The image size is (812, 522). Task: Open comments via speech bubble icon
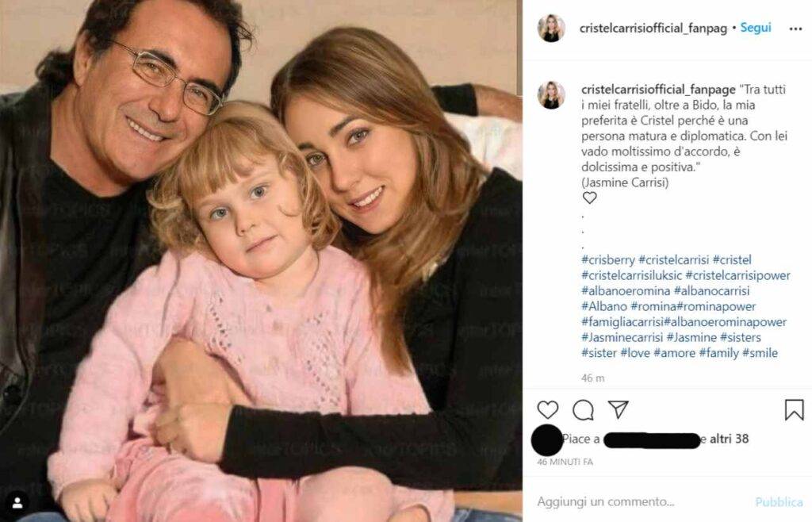(583, 409)
